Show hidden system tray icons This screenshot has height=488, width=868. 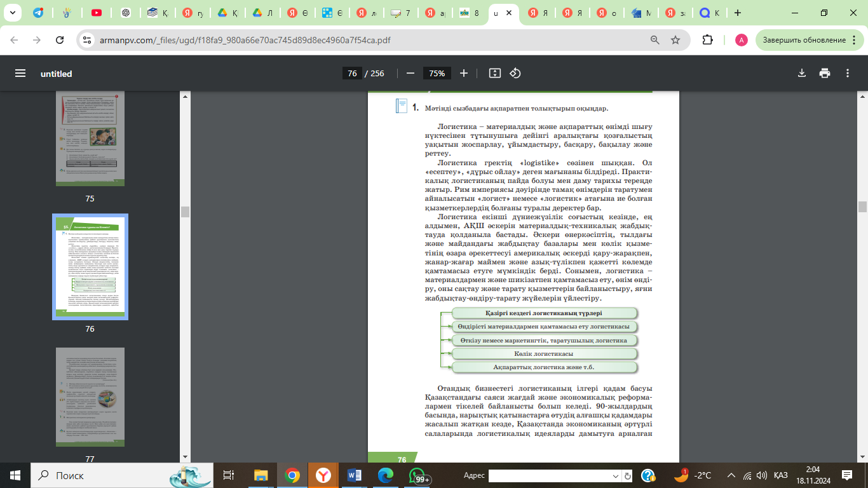point(731,475)
